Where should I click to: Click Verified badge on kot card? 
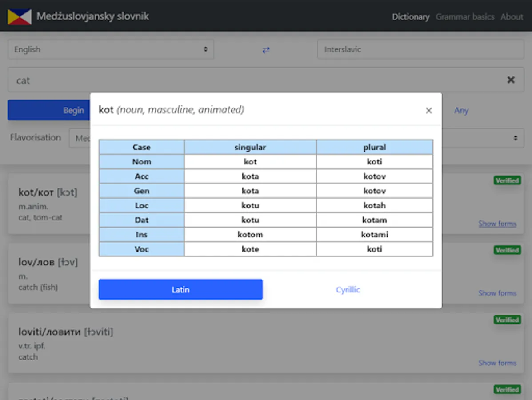(x=507, y=180)
